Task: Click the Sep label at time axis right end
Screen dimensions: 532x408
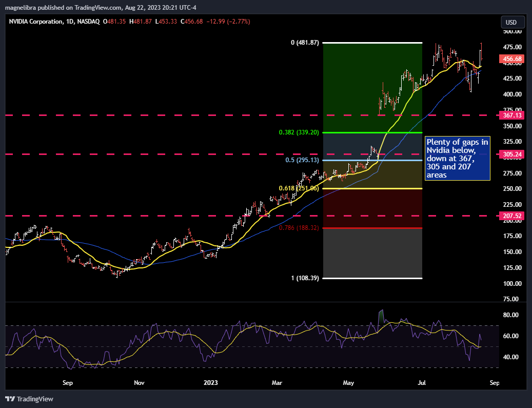Action: coord(495,383)
